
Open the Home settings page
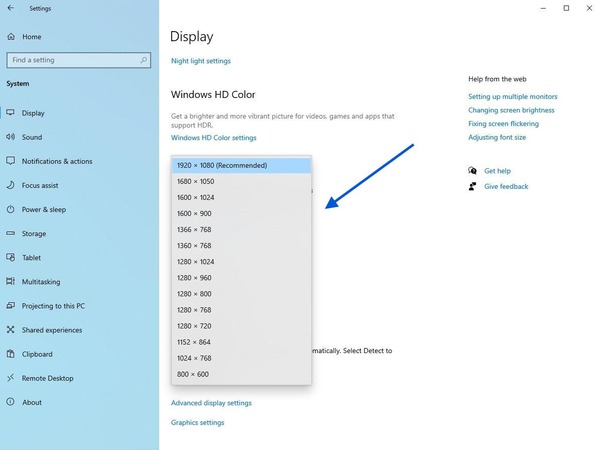coord(31,37)
